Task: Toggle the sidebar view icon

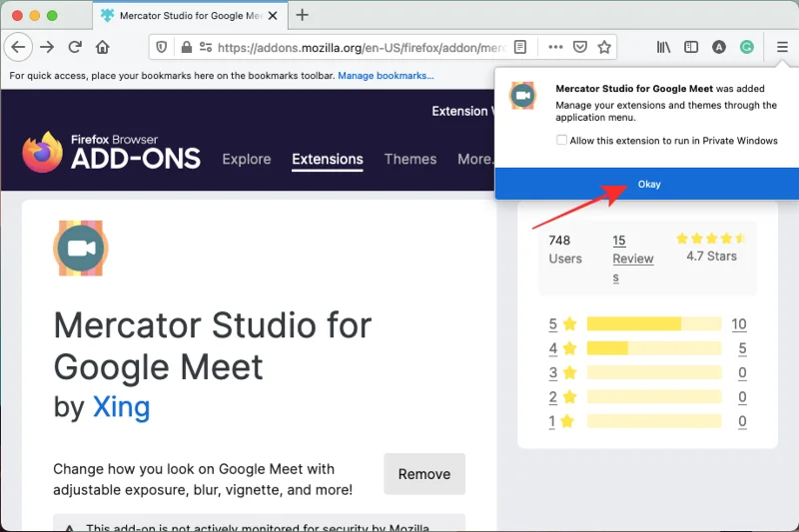Action: pos(691,47)
